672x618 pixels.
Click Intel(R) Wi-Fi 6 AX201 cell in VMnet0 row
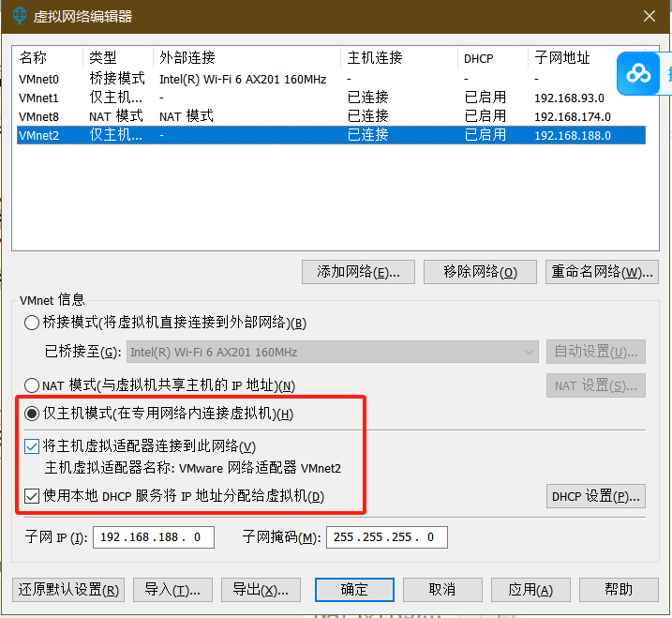243,80
